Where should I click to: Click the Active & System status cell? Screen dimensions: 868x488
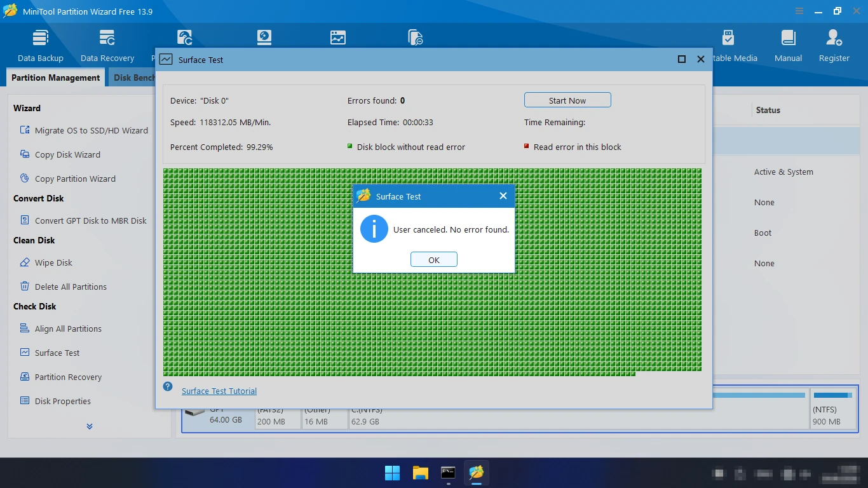tap(783, 172)
